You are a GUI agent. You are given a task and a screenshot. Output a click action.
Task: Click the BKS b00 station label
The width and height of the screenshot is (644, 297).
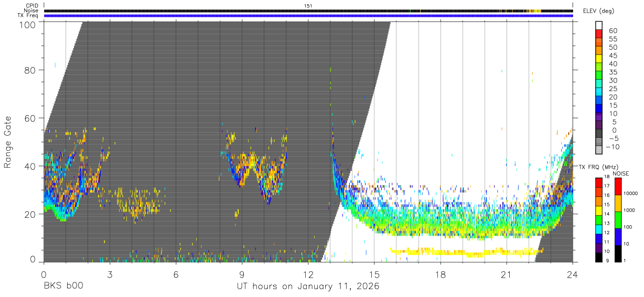(x=63, y=286)
